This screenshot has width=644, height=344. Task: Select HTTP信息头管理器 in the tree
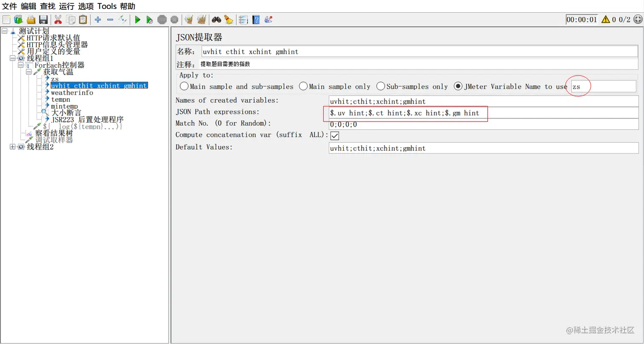[57, 45]
